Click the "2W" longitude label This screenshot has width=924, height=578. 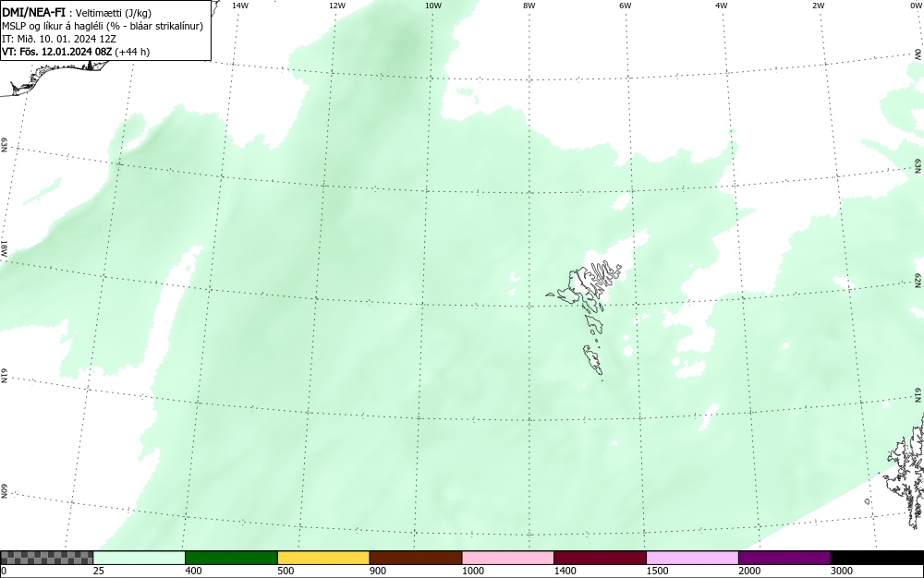click(x=818, y=6)
